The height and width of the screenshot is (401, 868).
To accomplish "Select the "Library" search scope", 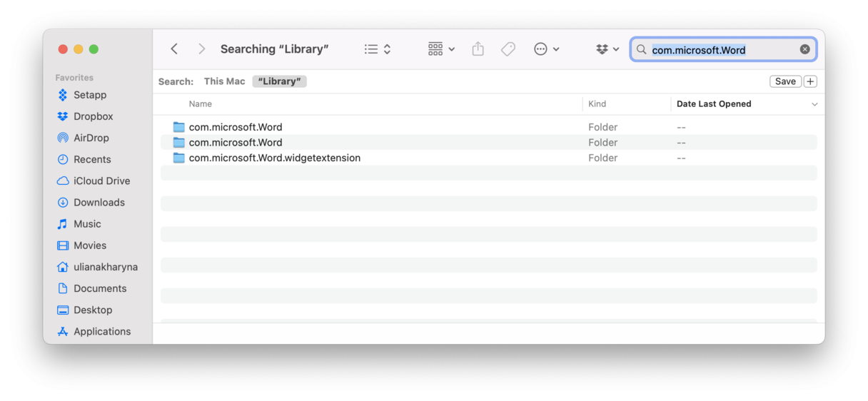I will 279,81.
